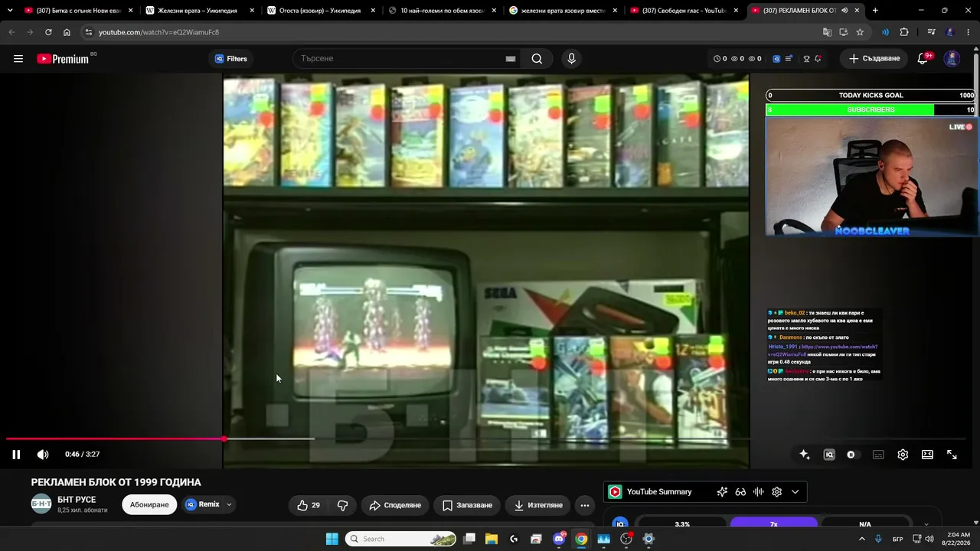
Task: Switch the player to theater mode
Action: click(x=927, y=455)
